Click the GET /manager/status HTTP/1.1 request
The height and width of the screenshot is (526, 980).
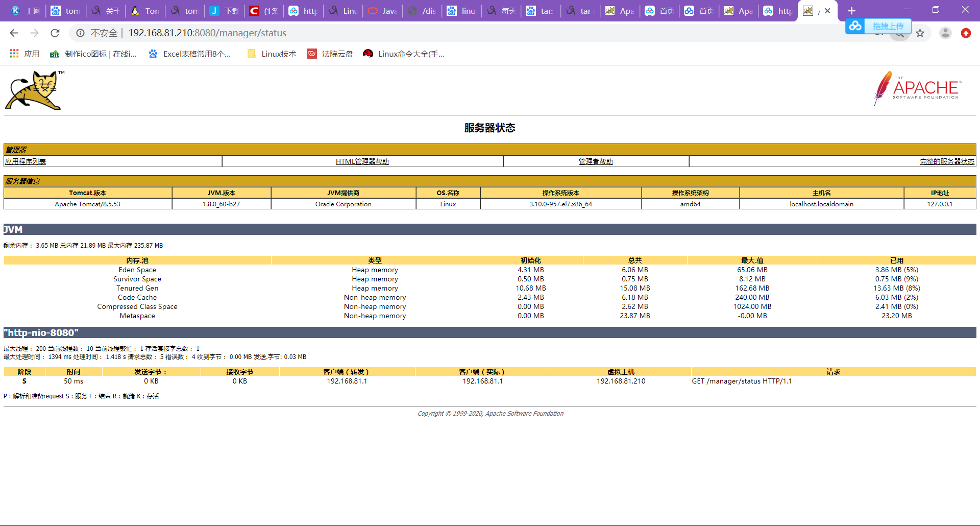point(742,381)
